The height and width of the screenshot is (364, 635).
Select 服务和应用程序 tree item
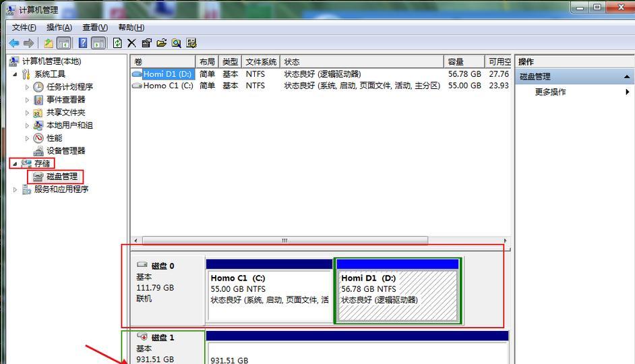click(61, 189)
